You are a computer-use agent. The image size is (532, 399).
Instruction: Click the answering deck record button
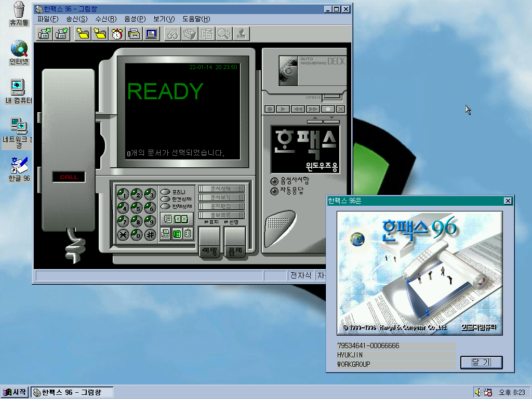tap(270, 109)
